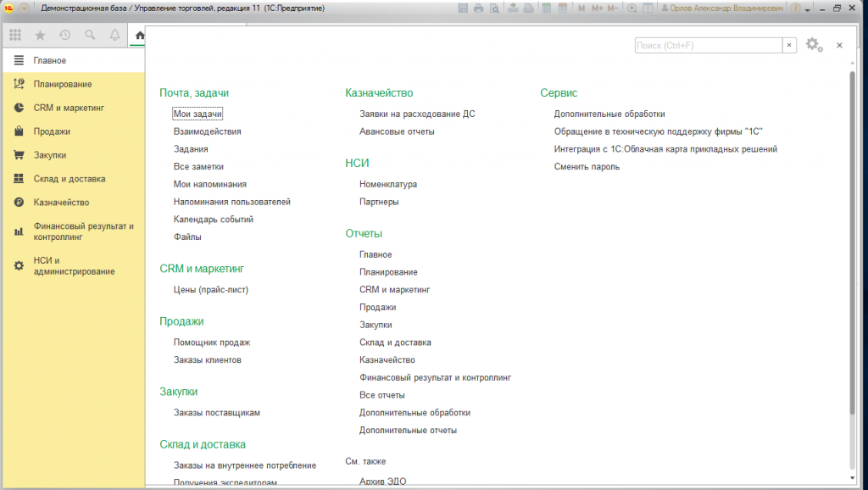
Task: Open Мои задачи link
Action: 198,114
